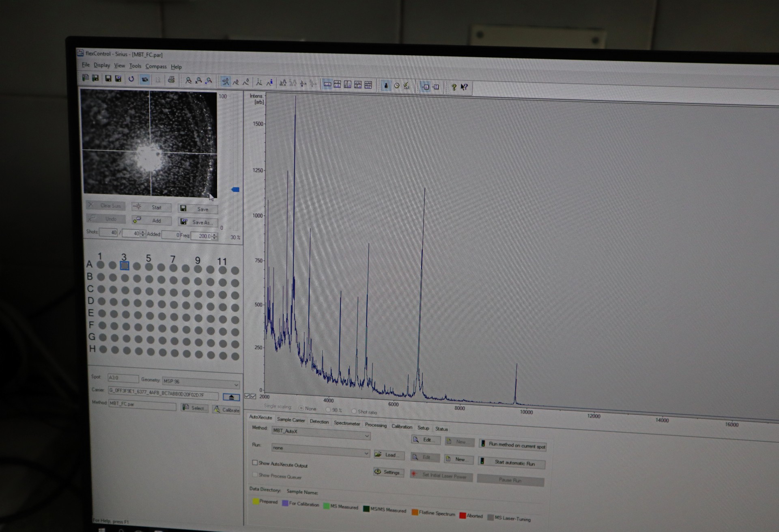
Task: Open the Run dropdown showing none
Action: pos(366,453)
